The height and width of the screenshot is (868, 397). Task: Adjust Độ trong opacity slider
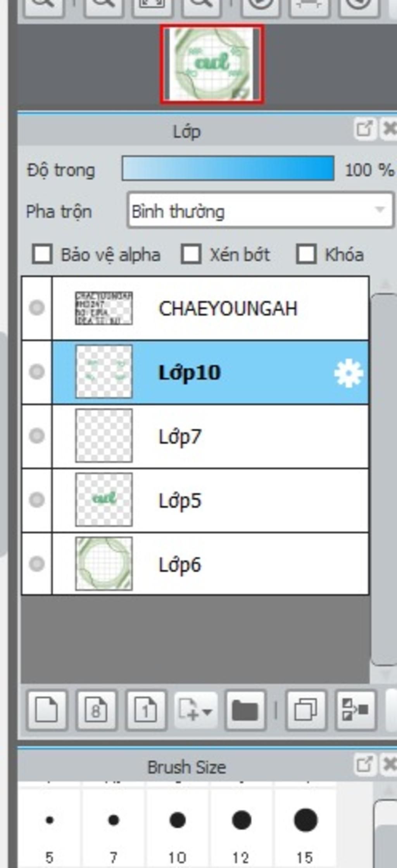click(x=228, y=168)
